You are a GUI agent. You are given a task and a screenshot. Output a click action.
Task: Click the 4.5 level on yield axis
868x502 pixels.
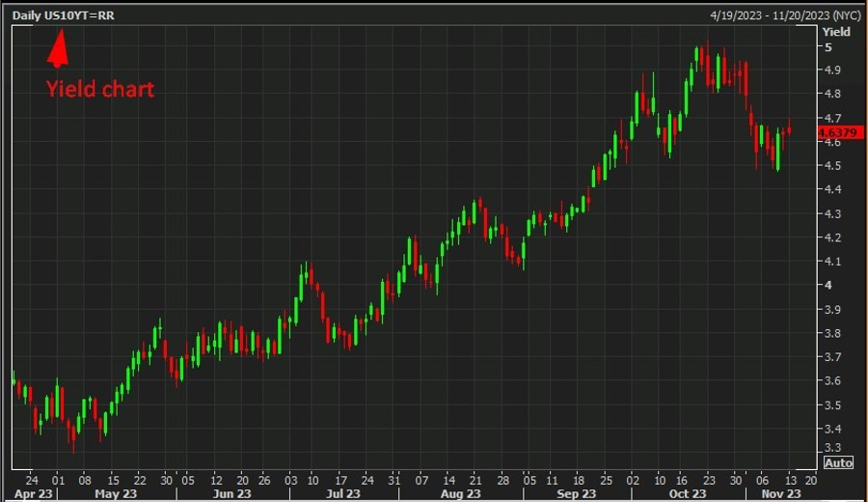[832, 166]
